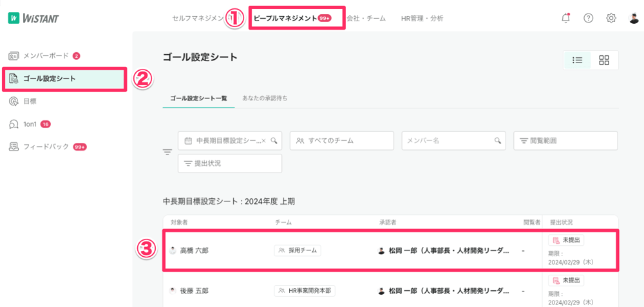
Task: Switch to list view layout
Action: [578, 60]
